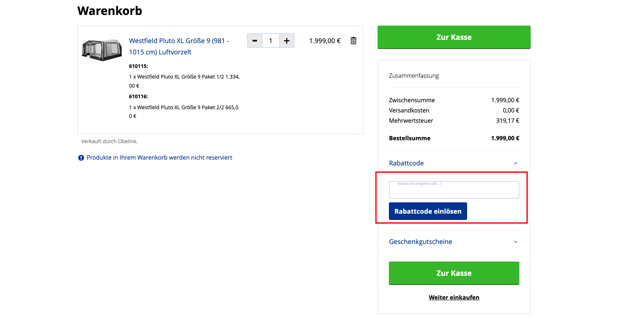Delete item using the trash icon
This screenshot has height=328, width=644.
point(353,41)
